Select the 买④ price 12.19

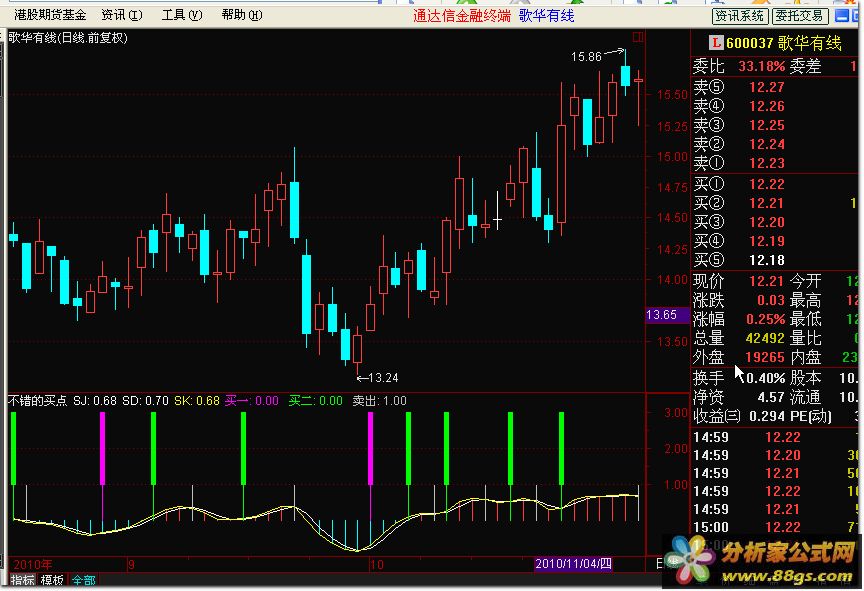766,241
